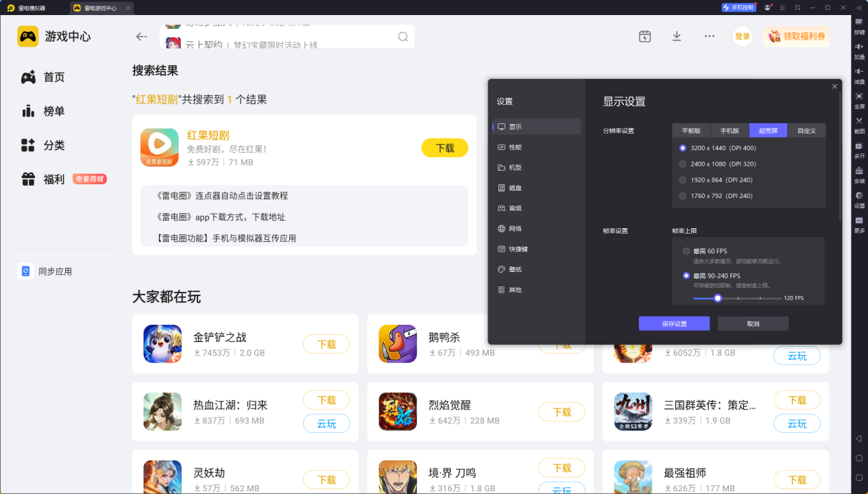This screenshot has width=868, height=494.
Task: Click 保存设置 to save settings
Action: coord(674,323)
